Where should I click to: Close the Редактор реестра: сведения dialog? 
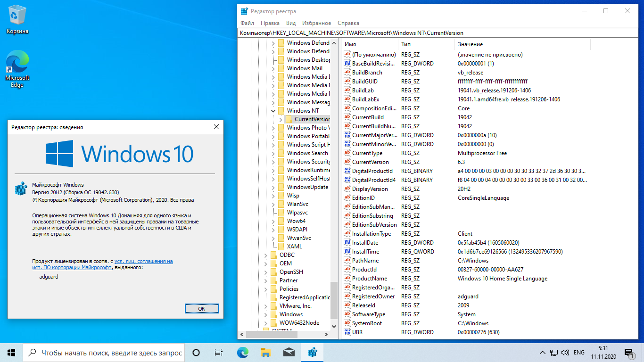[x=216, y=127]
